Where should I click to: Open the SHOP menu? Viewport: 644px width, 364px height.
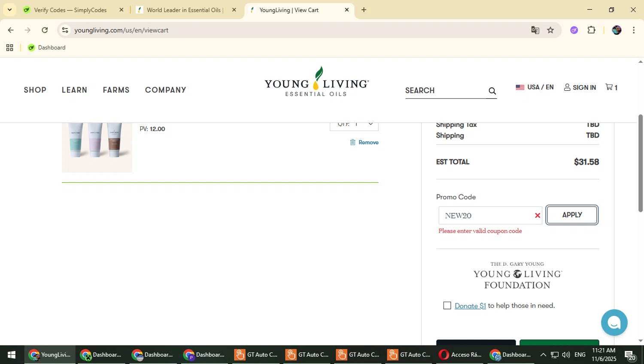coord(35,90)
